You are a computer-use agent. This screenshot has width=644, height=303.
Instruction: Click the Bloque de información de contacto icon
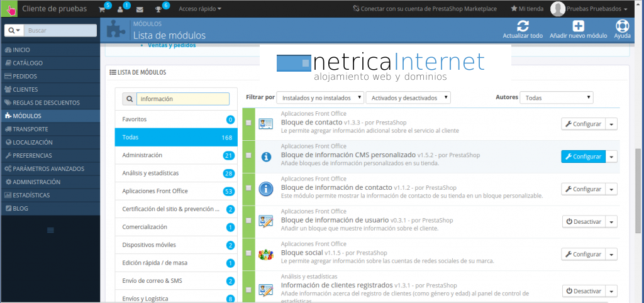tap(266, 189)
